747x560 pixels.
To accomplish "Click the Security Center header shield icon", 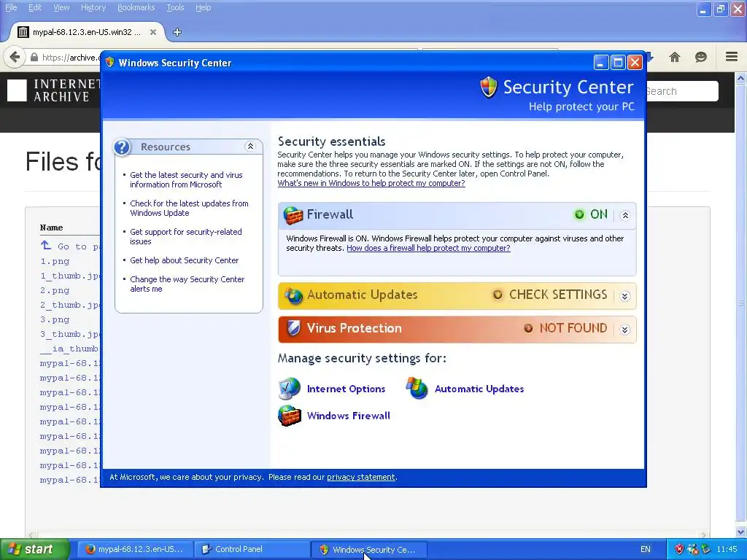I will click(489, 87).
